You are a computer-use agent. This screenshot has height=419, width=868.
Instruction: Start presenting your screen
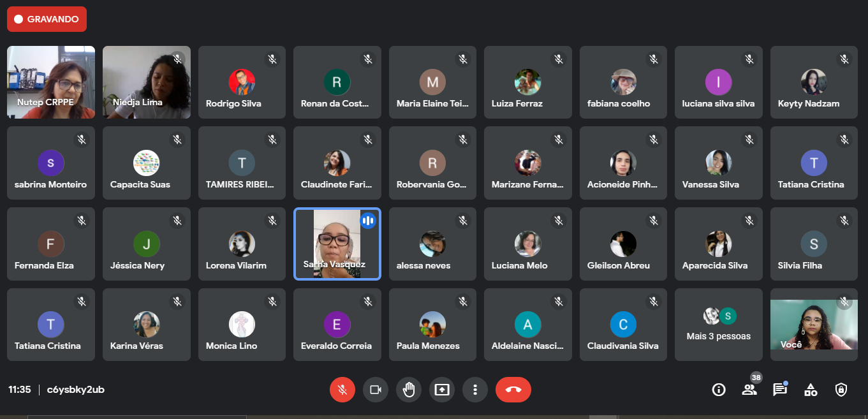pyautogui.click(x=442, y=390)
